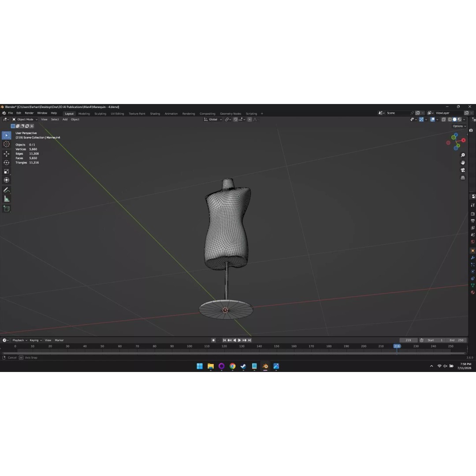
Task: Toggle X-ray view
Action: pos(443,119)
